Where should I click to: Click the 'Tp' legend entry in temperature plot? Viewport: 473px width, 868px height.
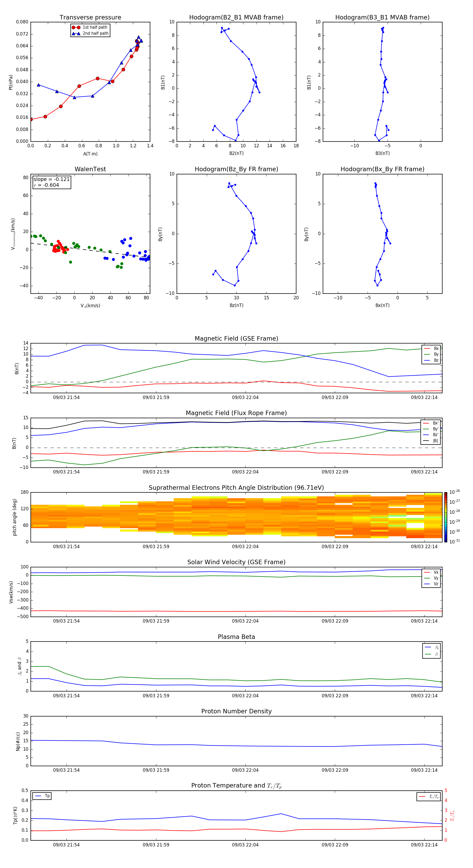click(42, 796)
